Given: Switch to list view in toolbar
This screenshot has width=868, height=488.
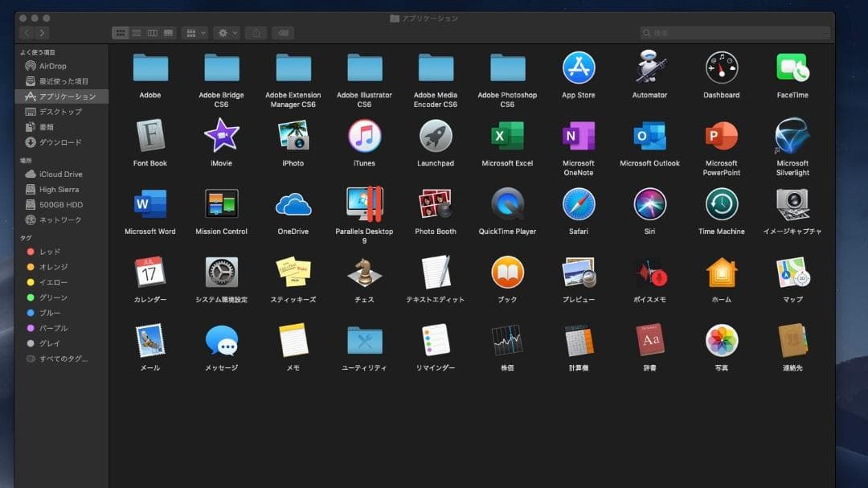Looking at the screenshot, I should pos(137,33).
